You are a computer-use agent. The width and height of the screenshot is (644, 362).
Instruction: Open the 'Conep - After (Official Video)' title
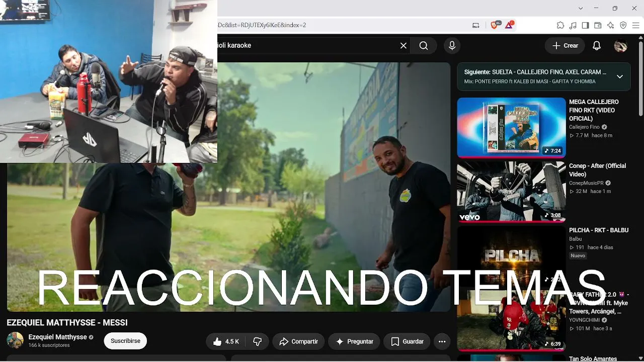598,170
